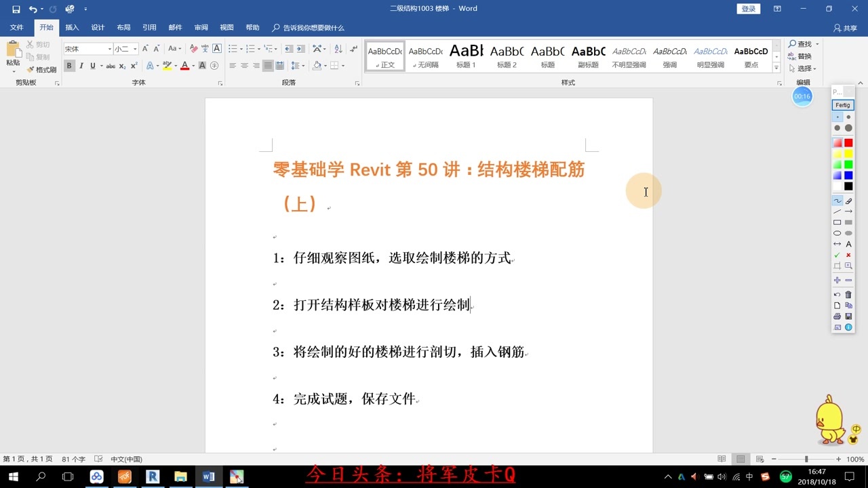Align text left
This screenshot has height=488, width=868.
(x=233, y=66)
